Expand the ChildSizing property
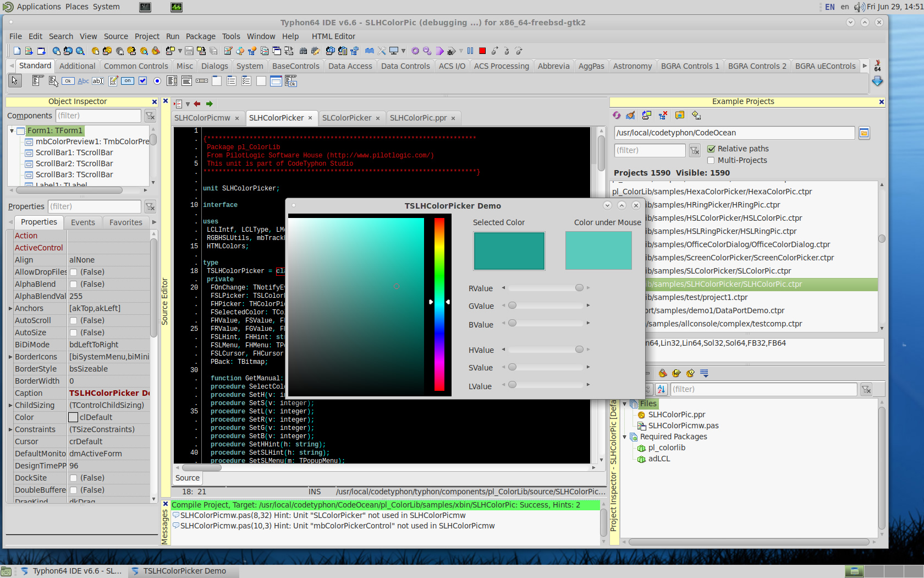The width and height of the screenshot is (924, 578). coord(10,405)
